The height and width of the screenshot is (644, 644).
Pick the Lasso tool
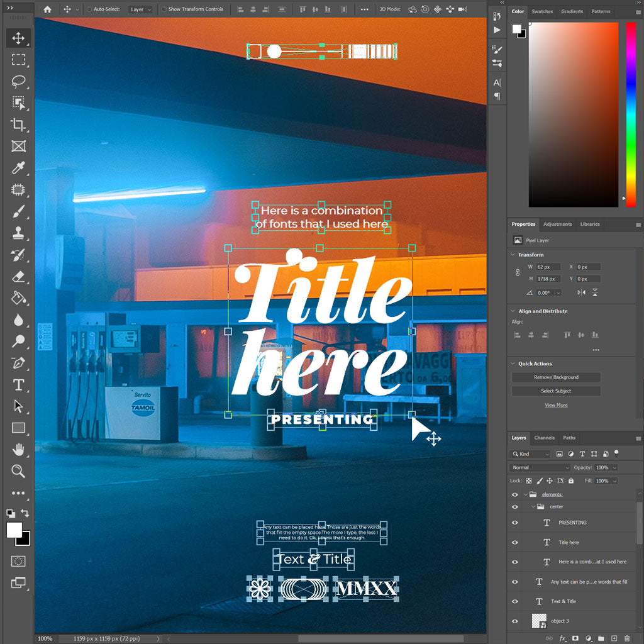click(x=18, y=81)
